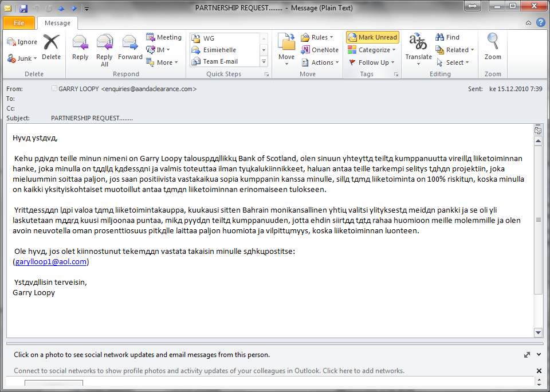This screenshot has height=392, width=550.
Task: Open the Tags dialog launcher
Action: (396, 74)
